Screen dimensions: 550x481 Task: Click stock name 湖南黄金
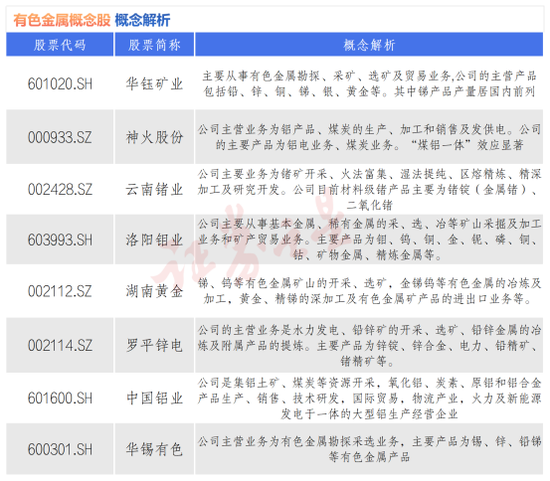click(154, 291)
